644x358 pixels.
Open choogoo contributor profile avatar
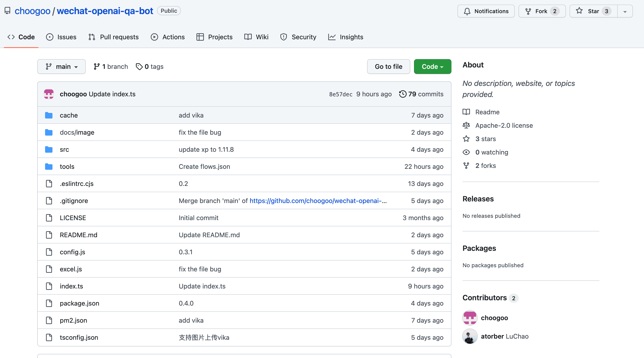click(x=470, y=318)
